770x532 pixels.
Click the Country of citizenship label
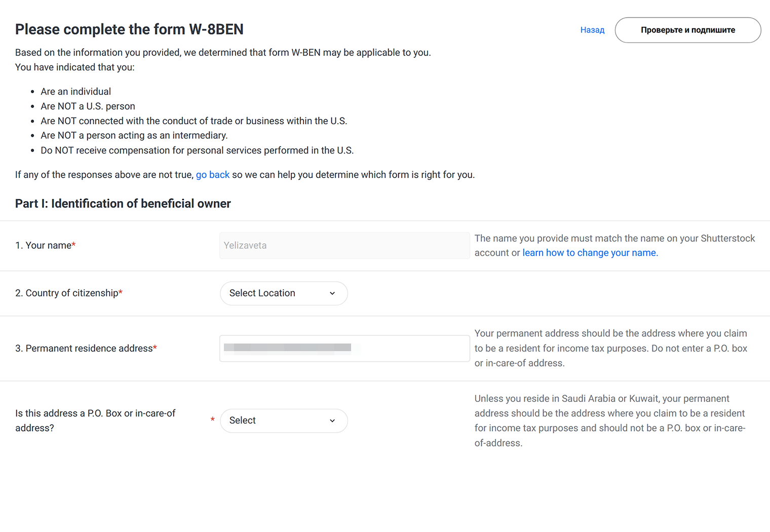click(69, 293)
